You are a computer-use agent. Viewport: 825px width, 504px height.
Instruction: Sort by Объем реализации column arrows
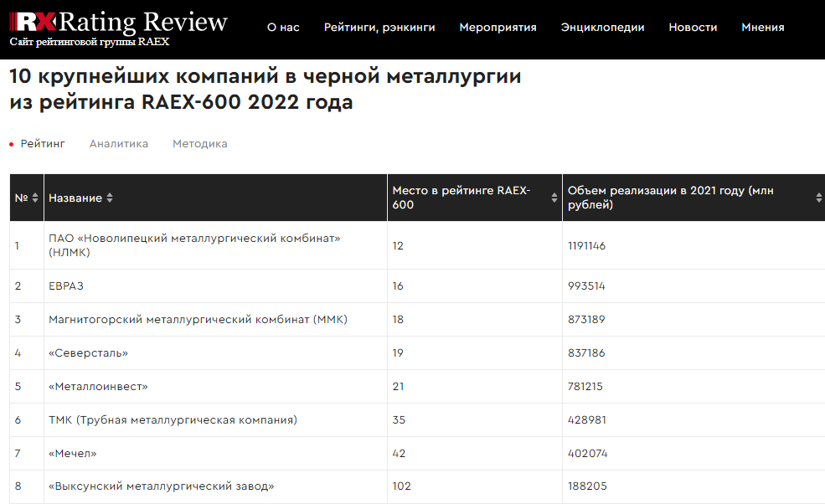pyautogui.click(x=818, y=198)
